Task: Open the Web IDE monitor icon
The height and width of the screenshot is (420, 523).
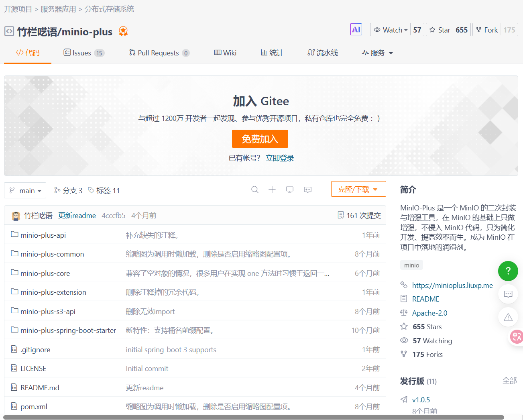Action: pyautogui.click(x=290, y=190)
